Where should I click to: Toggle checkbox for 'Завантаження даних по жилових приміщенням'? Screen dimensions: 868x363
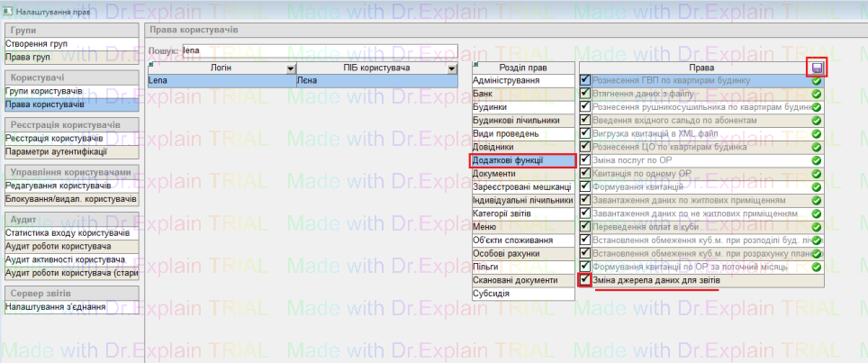pos(585,200)
